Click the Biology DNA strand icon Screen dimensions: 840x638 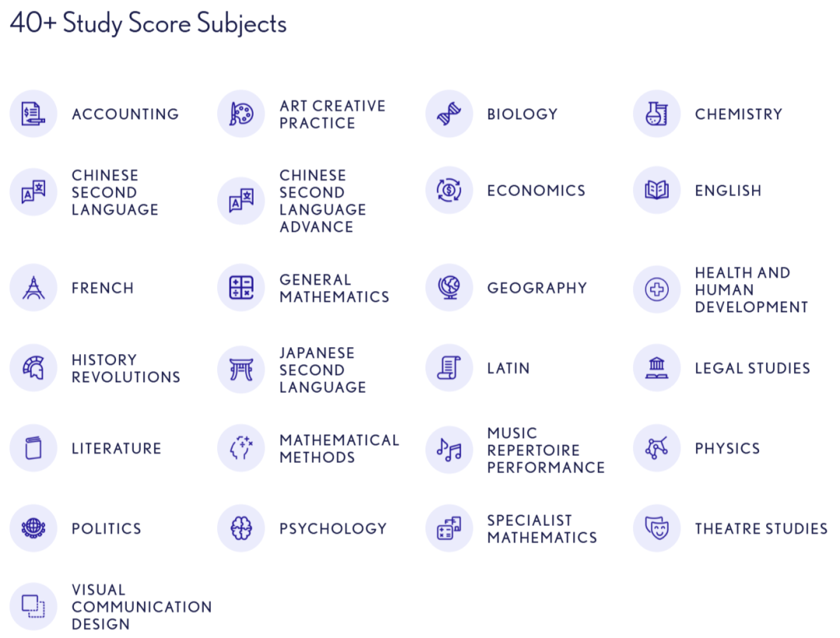449,114
